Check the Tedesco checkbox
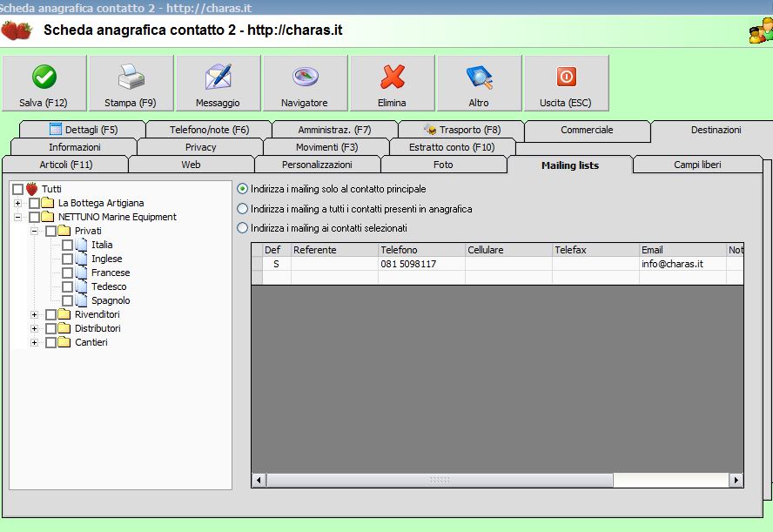The height and width of the screenshot is (532, 773). [68, 287]
